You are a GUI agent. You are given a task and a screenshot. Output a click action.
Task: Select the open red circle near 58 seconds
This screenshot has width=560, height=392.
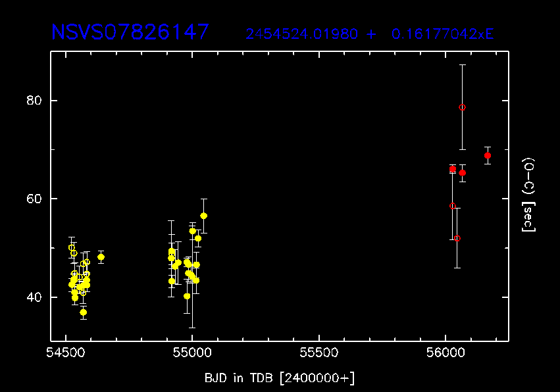pos(452,206)
